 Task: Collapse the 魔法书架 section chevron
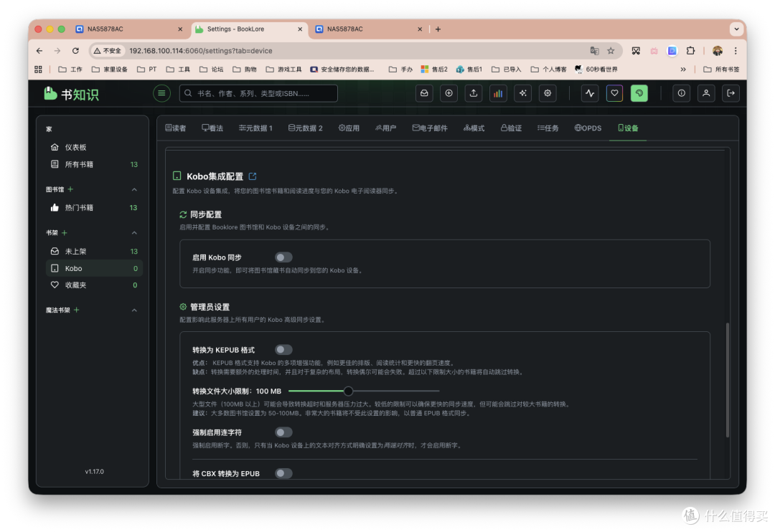[134, 310]
